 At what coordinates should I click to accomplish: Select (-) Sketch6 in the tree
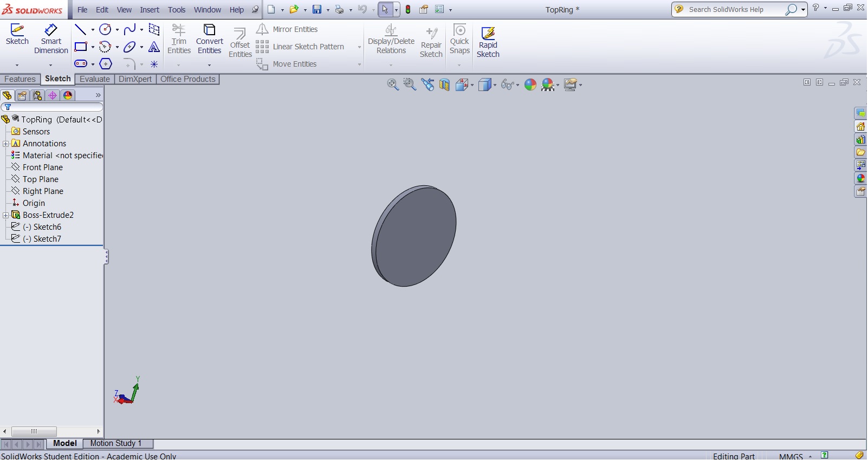pyautogui.click(x=42, y=227)
